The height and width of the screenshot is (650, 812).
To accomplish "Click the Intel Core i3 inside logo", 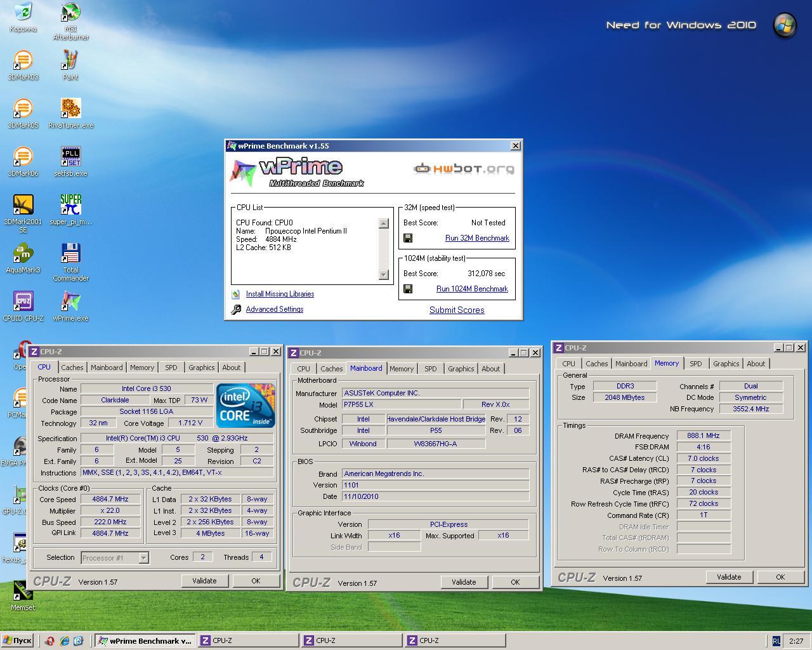I will tap(246, 405).
